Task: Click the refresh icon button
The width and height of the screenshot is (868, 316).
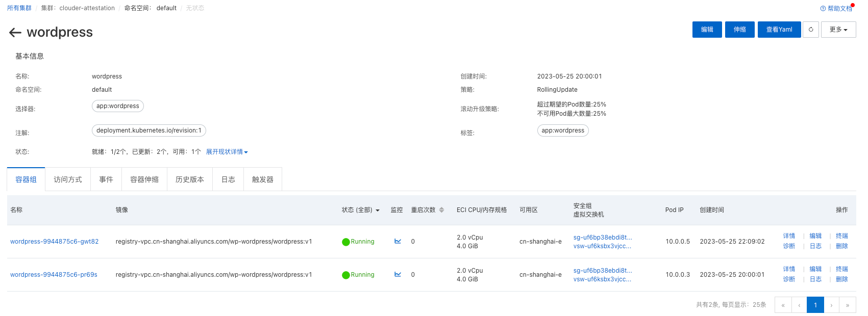Action: tap(811, 30)
